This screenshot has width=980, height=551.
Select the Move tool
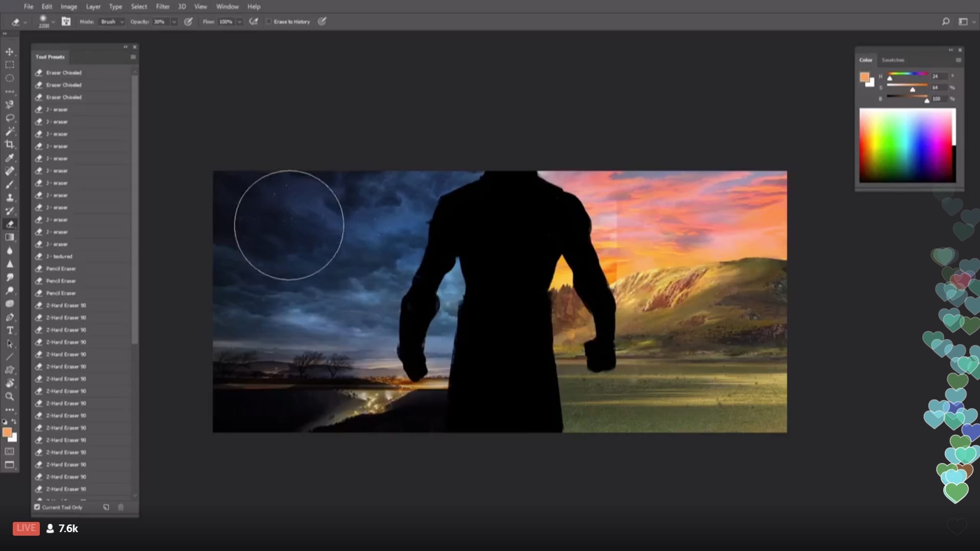coord(9,52)
